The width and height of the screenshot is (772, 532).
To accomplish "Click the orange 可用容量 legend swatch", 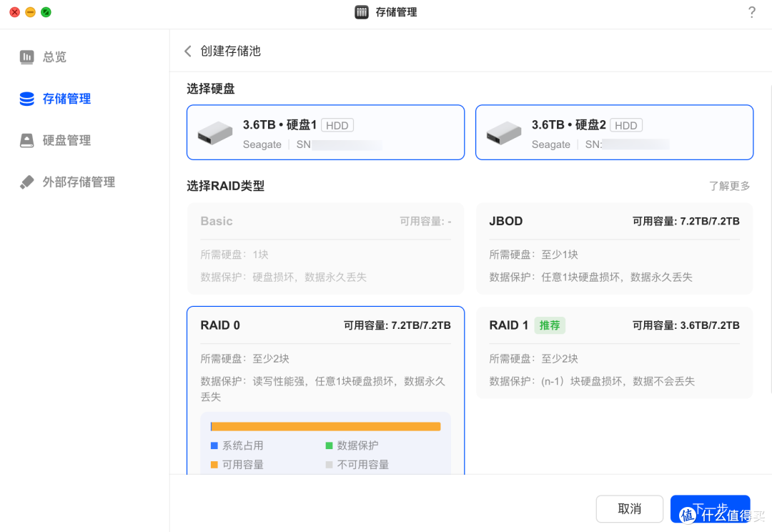I will (214, 465).
